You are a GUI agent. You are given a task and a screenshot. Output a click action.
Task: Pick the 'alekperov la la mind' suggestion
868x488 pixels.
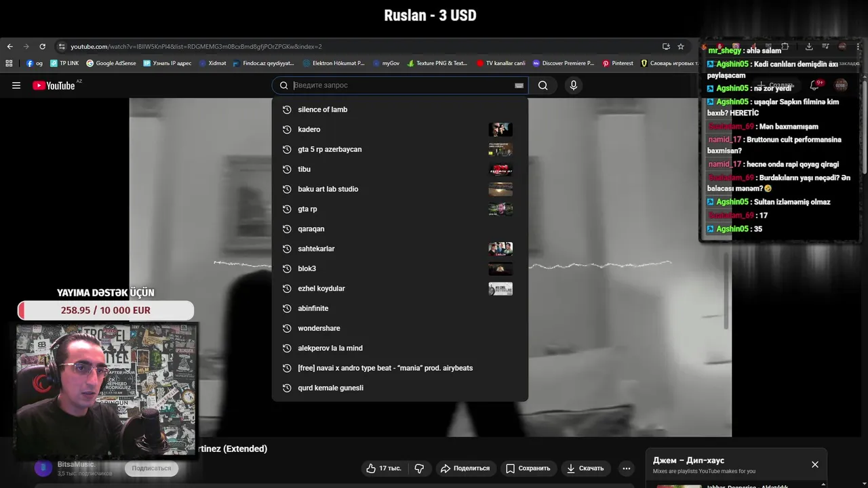[x=400, y=348]
